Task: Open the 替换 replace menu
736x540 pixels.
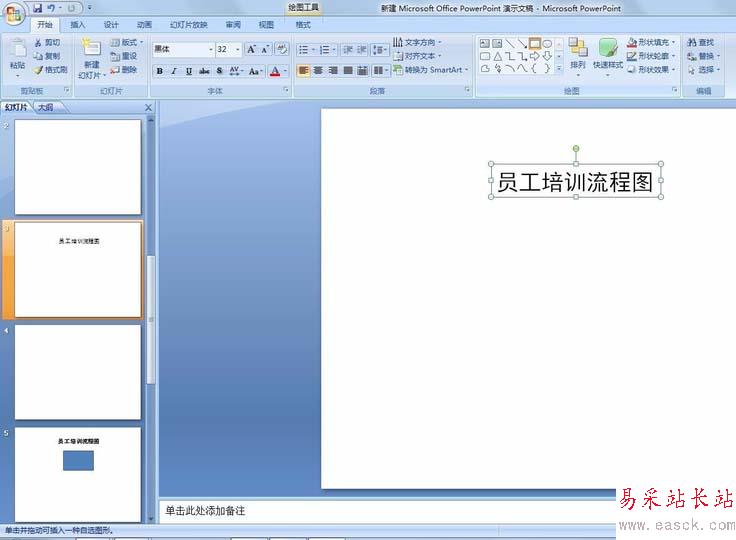Action: pos(704,56)
